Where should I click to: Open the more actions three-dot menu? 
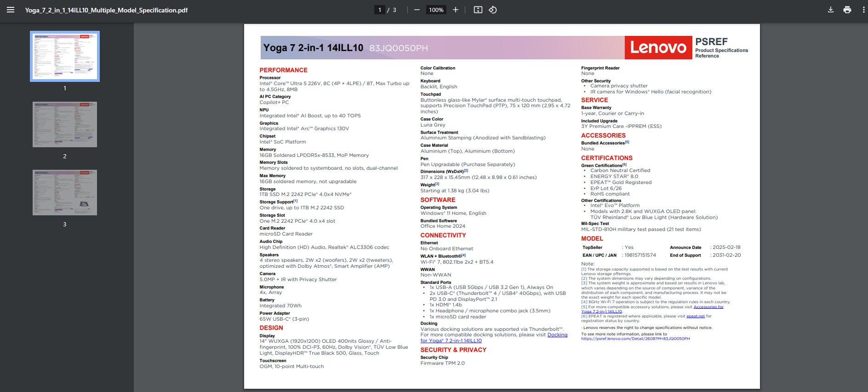[863, 10]
